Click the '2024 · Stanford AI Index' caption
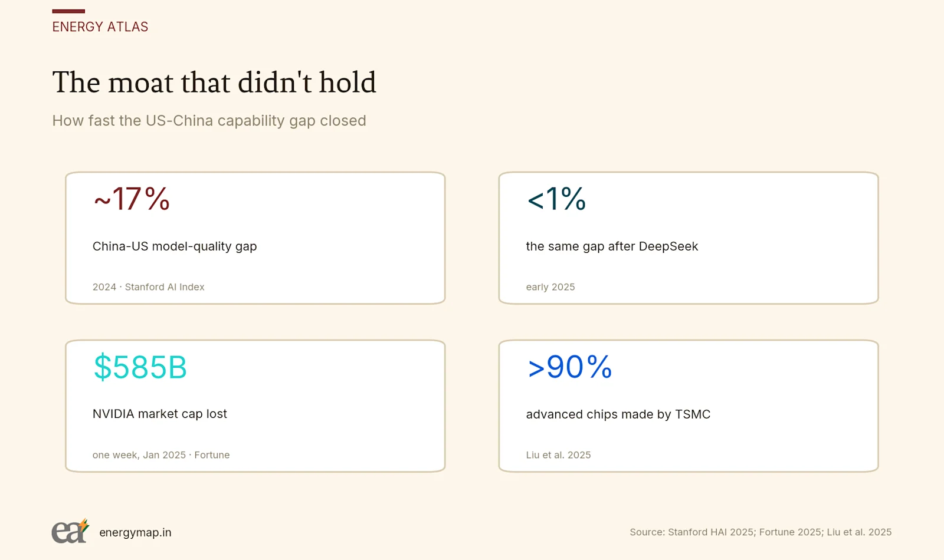944x560 pixels. 149,287
